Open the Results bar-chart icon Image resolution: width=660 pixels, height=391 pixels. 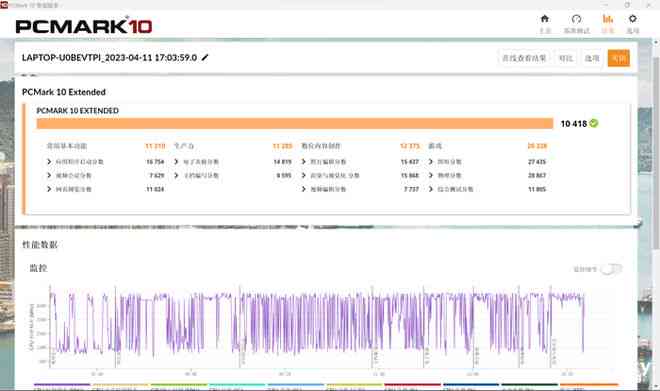607,19
